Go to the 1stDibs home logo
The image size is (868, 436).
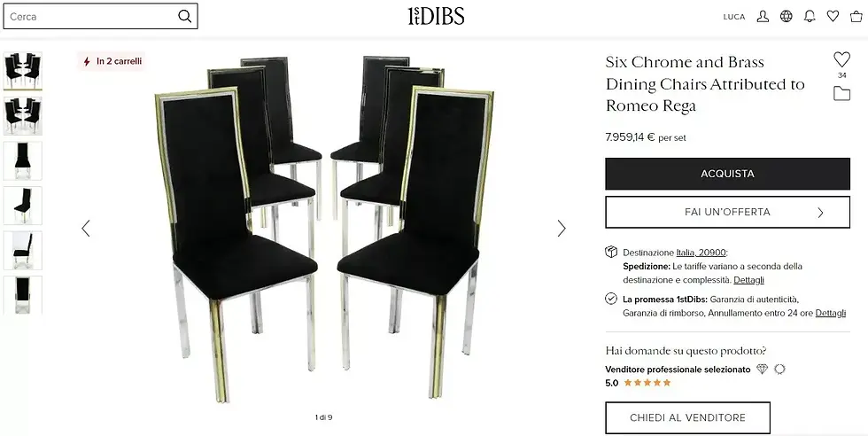[436, 17]
